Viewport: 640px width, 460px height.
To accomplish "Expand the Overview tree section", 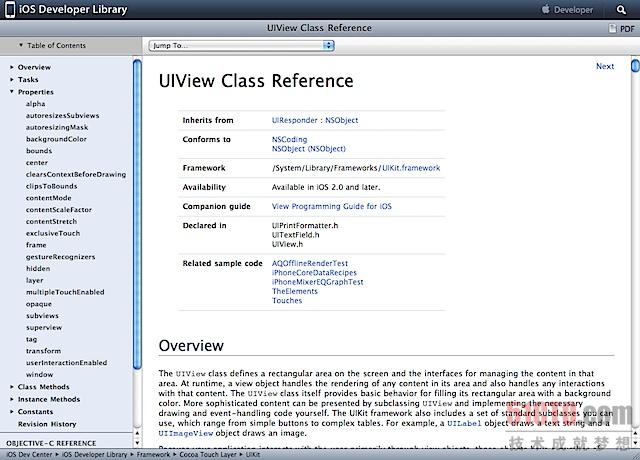I will (11, 67).
